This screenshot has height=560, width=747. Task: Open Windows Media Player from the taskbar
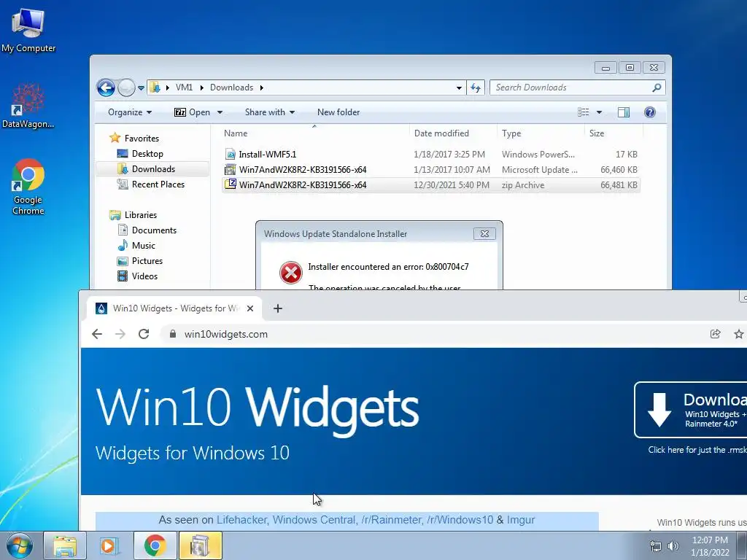coord(109,545)
